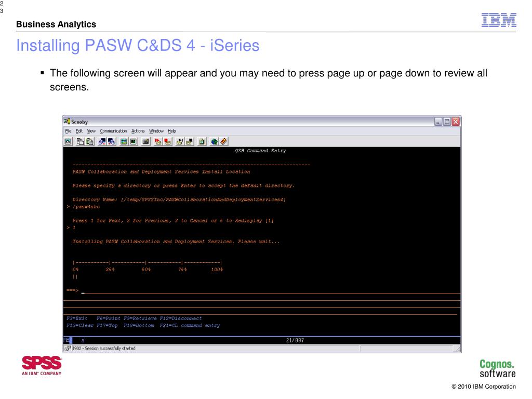The image size is (532, 399).
Task: Play a macro from the toolbar
Action: (179, 142)
